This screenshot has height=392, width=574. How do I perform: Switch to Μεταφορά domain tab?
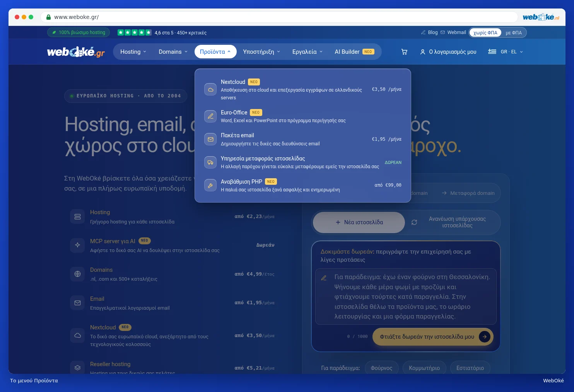[468, 193]
